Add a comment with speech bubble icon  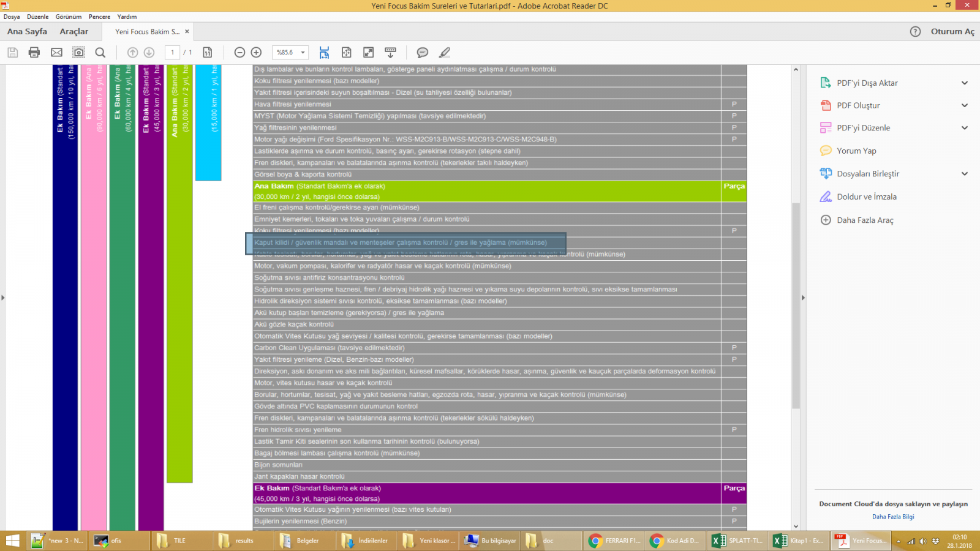coord(423,53)
